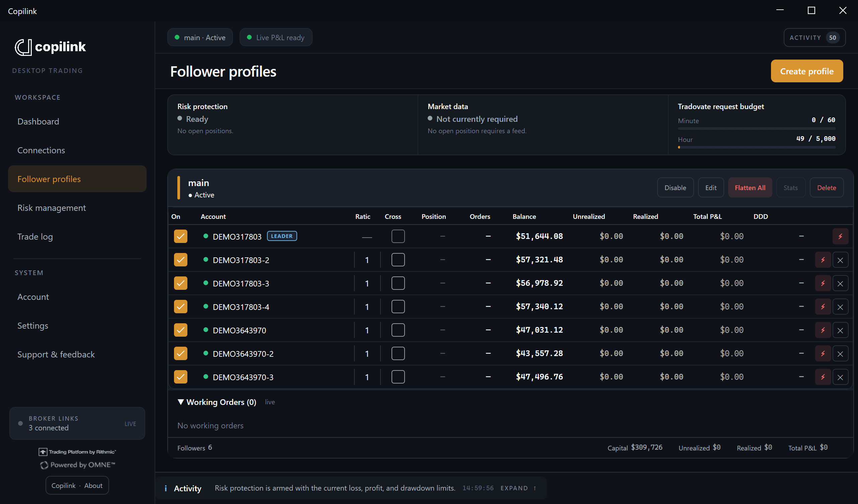Image resolution: width=858 pixels, height=504 pixels.
Task: Open the Activity 50 counter button
Action: [814, 37]
